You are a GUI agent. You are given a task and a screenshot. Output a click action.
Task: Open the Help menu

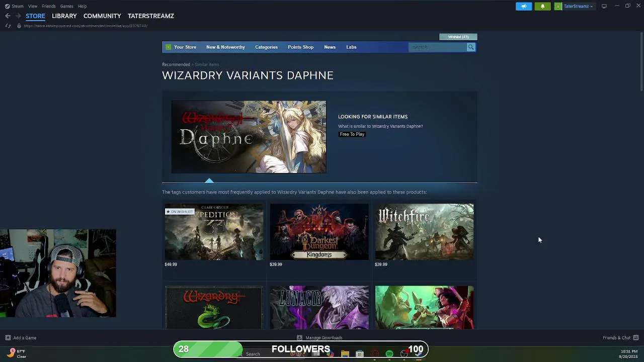[x=82, y=6]
